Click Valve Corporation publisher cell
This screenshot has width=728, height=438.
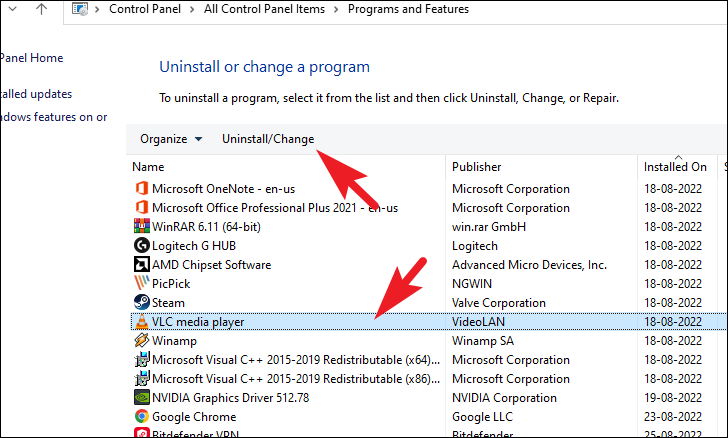(499, 303)
